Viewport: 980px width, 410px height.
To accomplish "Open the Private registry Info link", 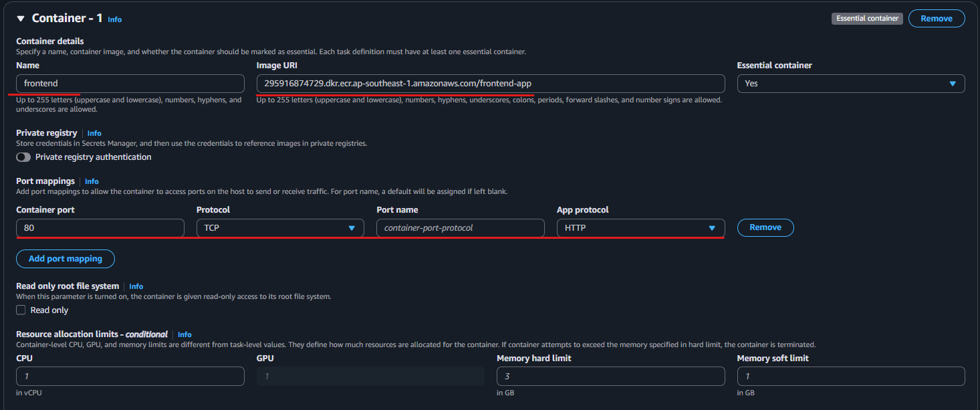I will [94, 132].
